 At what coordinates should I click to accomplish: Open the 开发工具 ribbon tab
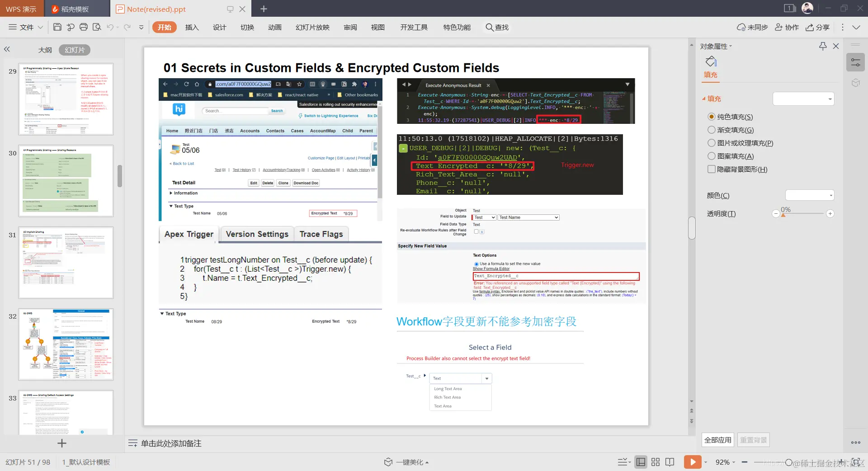click(x=414, y=27)
